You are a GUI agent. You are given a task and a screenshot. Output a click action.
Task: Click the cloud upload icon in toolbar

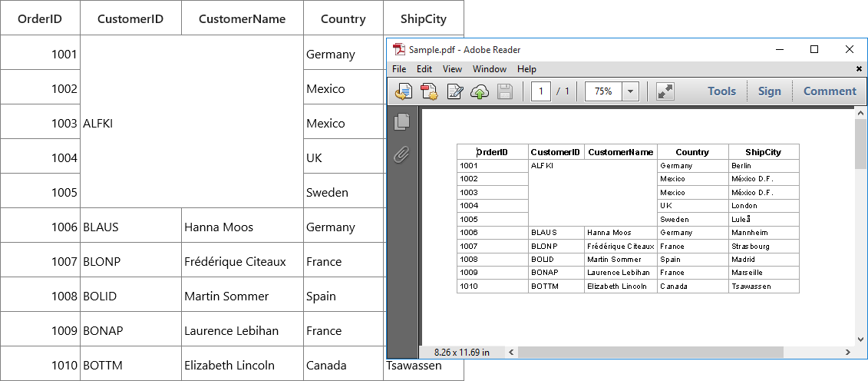[480, 91]
